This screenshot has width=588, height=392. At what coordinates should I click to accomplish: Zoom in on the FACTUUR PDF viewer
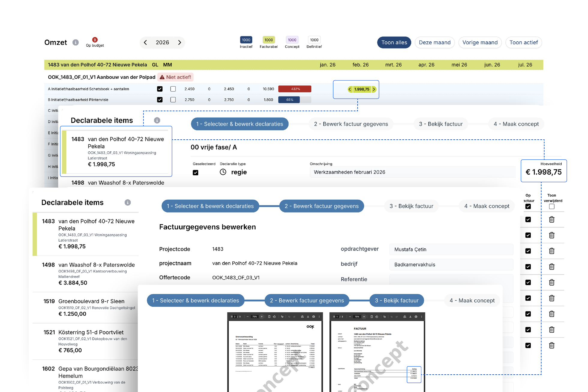[x=364, y=316]
